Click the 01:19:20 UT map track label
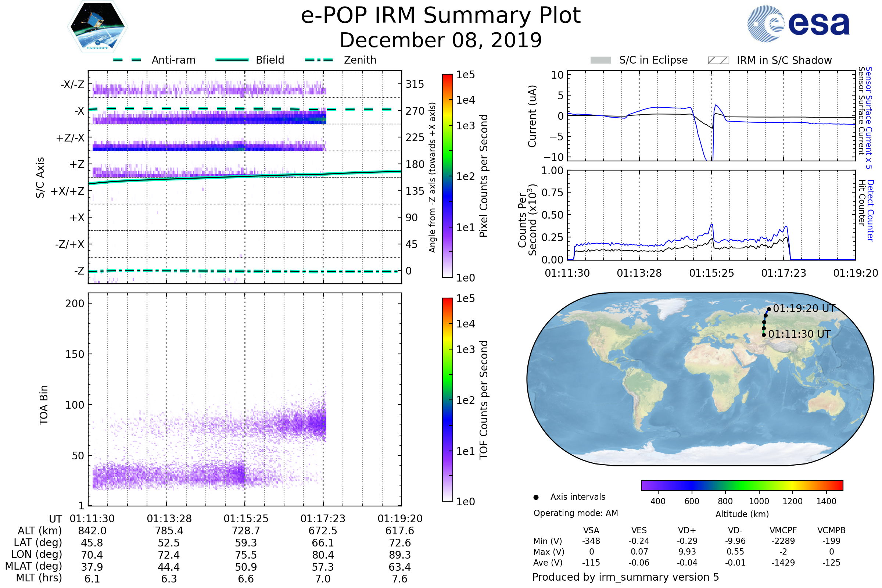The height and width of the screenshot is (588, 882). (804, 309)
